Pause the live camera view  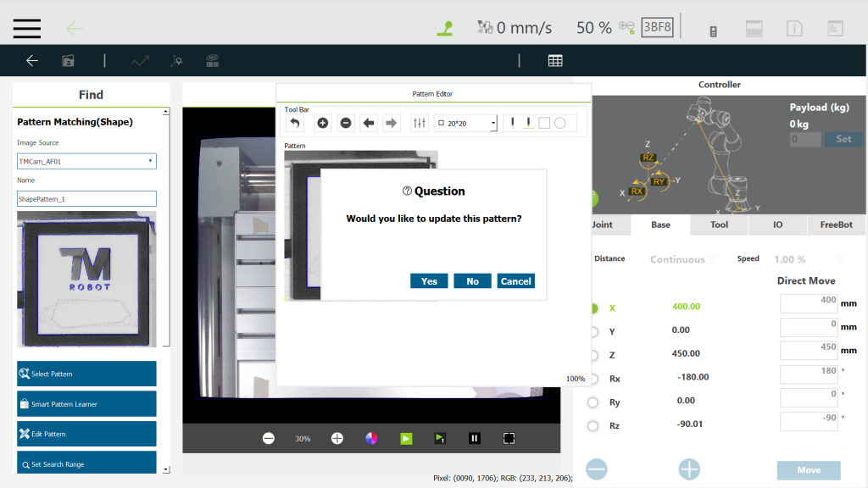pyautogui.click(x=475, y=438)
